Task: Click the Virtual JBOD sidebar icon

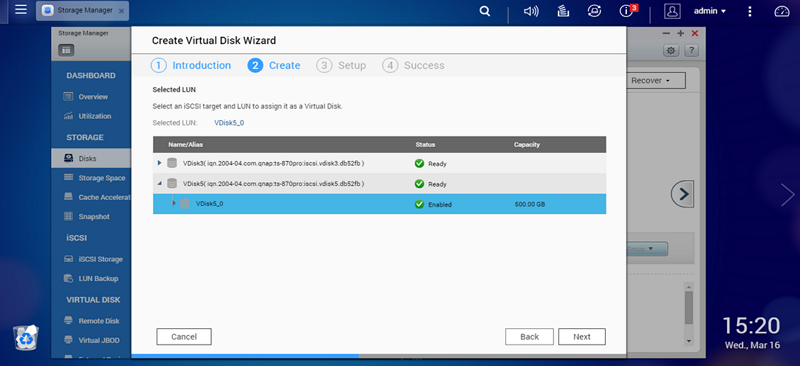Action: point(68,340)
